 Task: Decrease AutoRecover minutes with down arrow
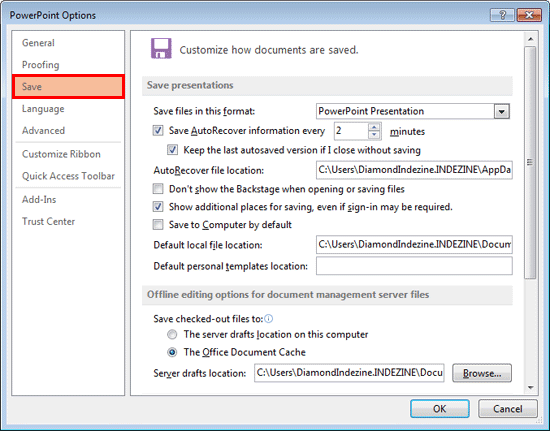click(374, 135)
